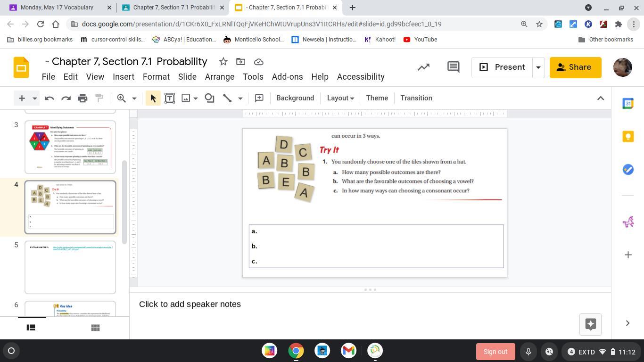Switch to grid view
644x362 pixels.
click(x=95, y=328)
